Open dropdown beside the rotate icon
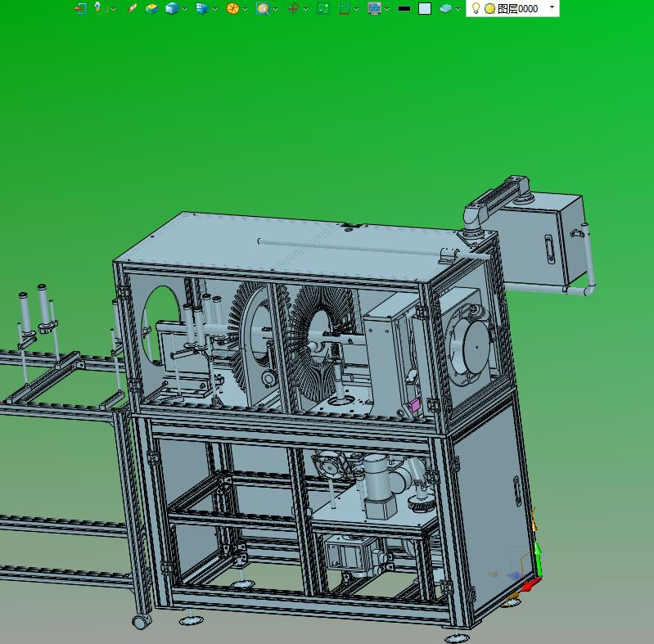654x644 pixels. [x=306, y=9]
